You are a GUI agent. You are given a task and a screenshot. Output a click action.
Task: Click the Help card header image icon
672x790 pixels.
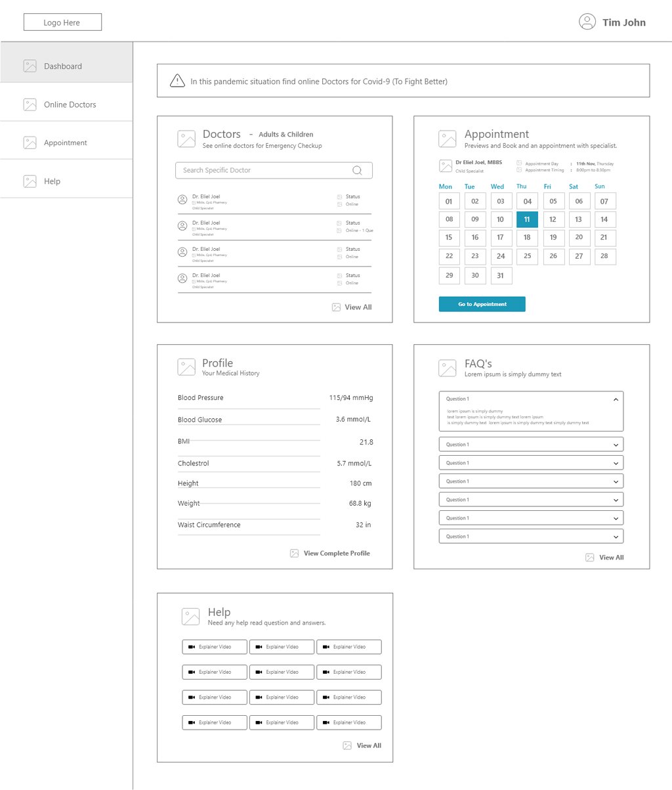[x=191, y=617]
